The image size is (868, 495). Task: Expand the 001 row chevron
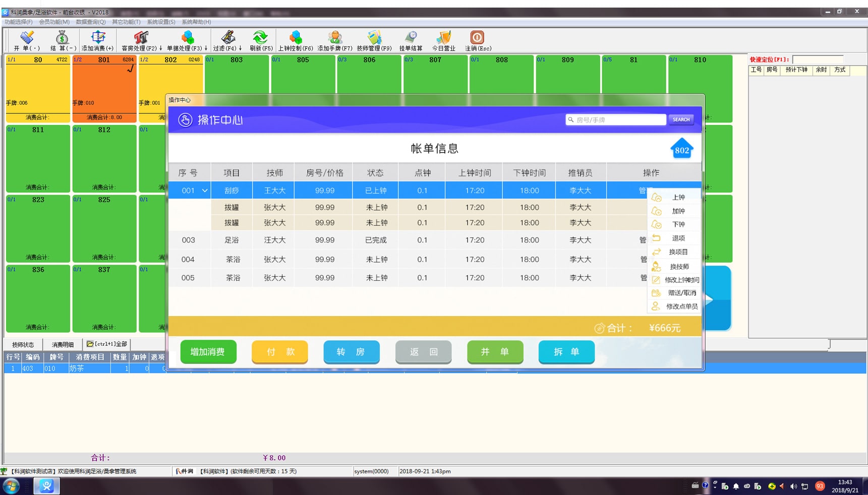pos(205,191)
